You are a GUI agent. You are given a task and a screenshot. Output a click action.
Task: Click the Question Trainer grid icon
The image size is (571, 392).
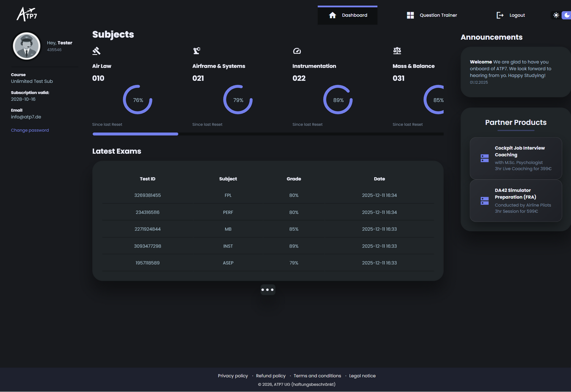(x=410, y=15)
